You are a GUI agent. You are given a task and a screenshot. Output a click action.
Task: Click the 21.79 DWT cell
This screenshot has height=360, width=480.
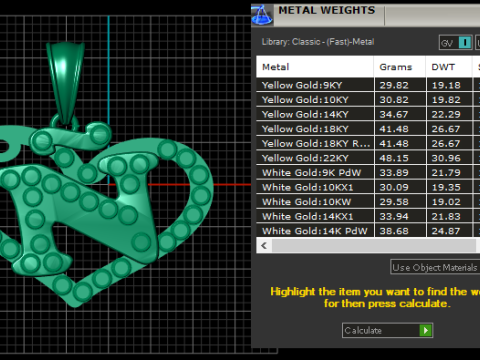pyautogui.click(x=449, y=173)
